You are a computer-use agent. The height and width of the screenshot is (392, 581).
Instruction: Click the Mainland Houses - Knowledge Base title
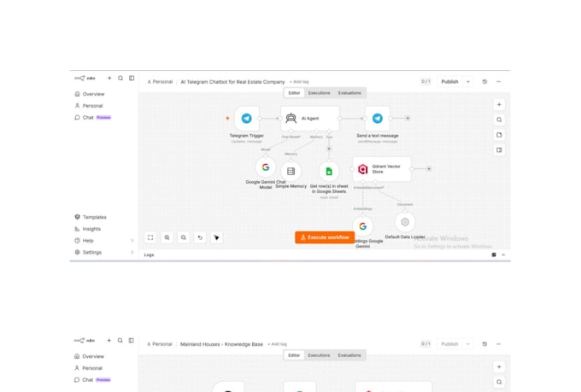221,344
